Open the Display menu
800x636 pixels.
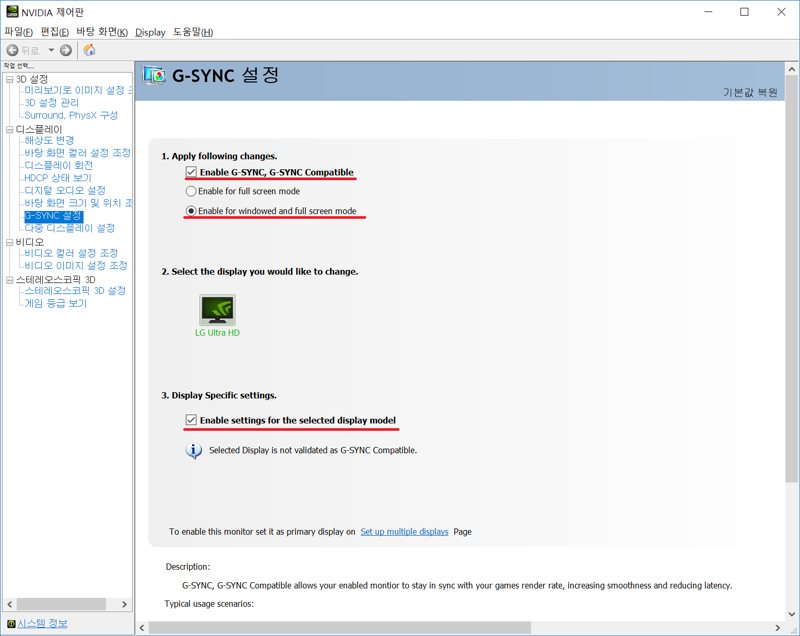coord(150,32)
